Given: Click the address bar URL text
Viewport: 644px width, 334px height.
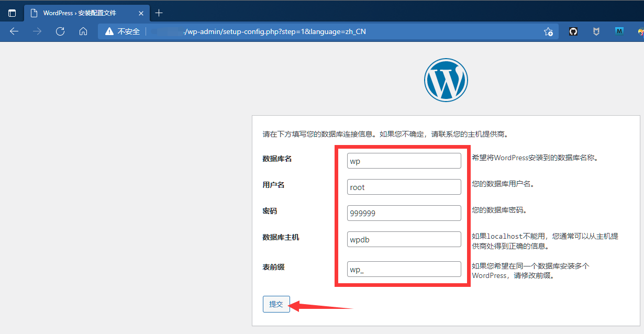Looking at the screenshot, I should tap(275, 31).
